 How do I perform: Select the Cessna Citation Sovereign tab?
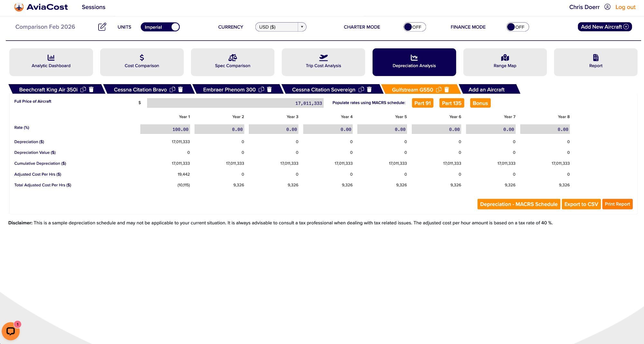point(323,90)
